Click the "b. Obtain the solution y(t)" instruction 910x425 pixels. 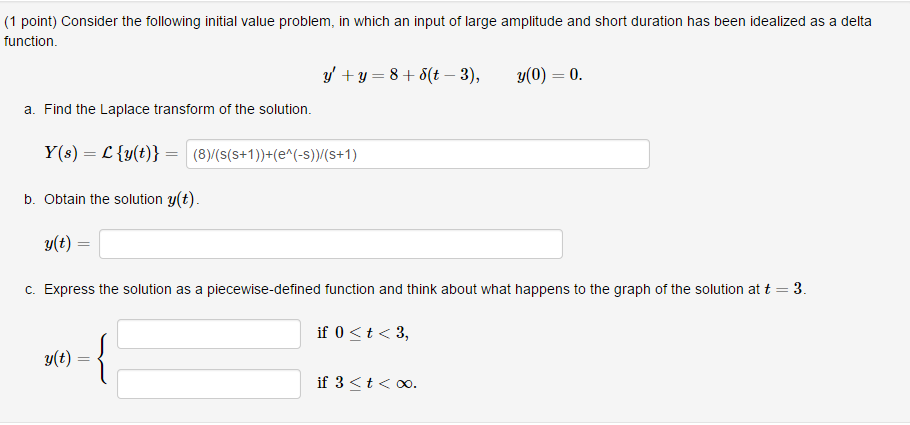tap(112, 199)
